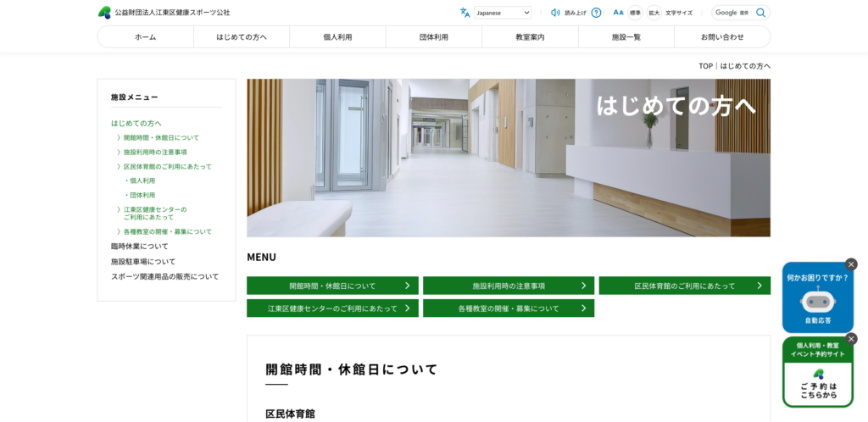
Task: Click green MENU button 開館時間・休館日について
Action: (332, 286)
